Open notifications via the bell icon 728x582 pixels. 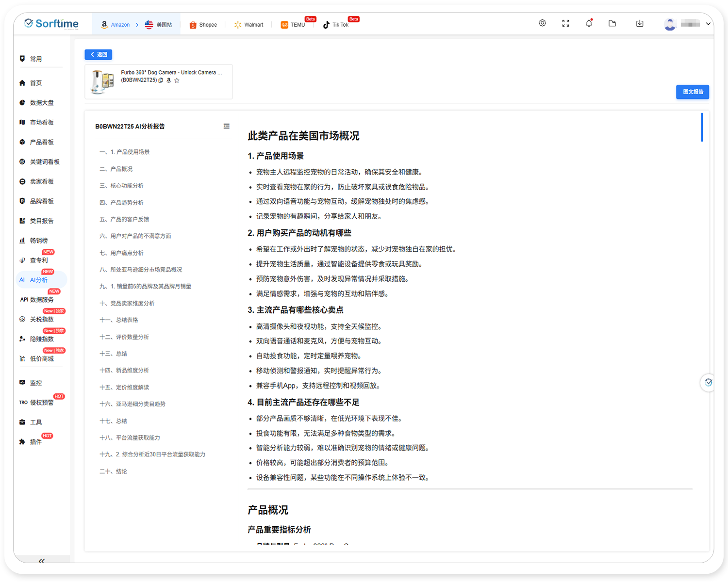[589, 23]
